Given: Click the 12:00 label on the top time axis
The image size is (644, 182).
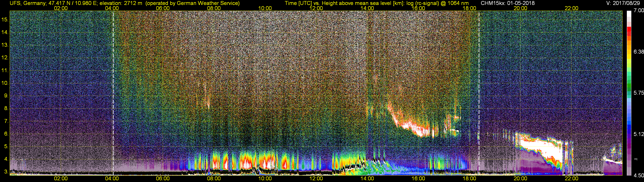Looking at the screenshot, I should (x=316, y=8).
